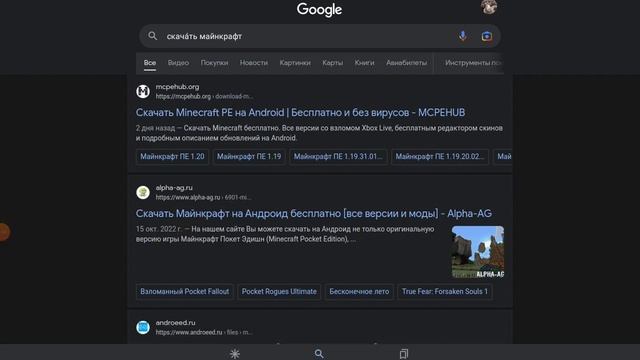Open Инструменты поиска search tools
Screen dimensions: 640x360
click(x=473, y=63)
